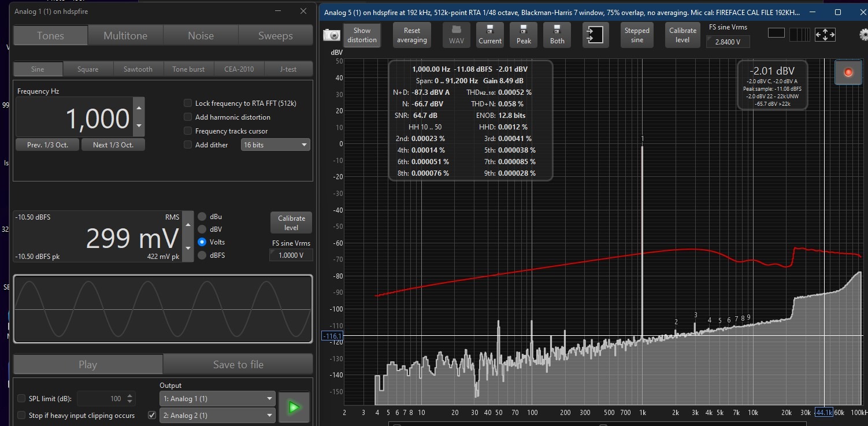The image size is (868, 426).
Task: Select the CEA-2010 tab
Action: pyautogui.click(x=239, y=69)
